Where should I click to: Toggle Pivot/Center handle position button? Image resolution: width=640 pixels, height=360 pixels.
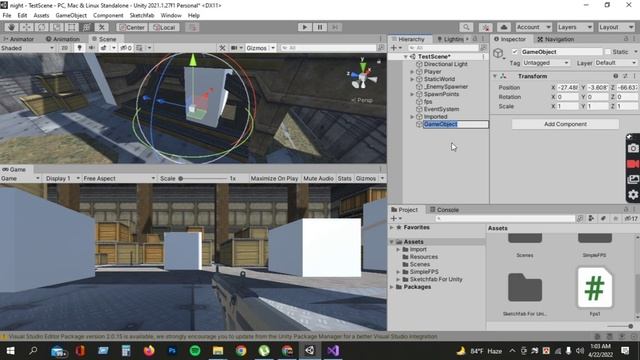pyautogui.click(x=132, y=27)
